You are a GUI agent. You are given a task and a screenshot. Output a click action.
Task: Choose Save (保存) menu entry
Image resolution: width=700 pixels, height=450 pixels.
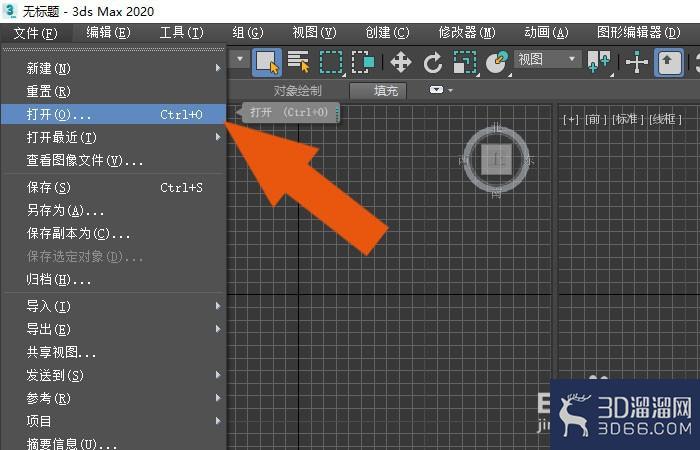113,188
